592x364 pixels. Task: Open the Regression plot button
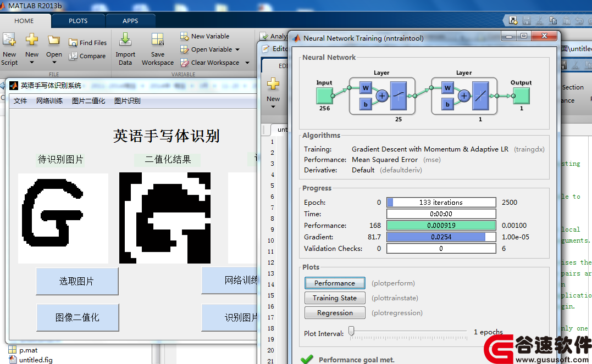pyautogui.click(x=335, y=313)
